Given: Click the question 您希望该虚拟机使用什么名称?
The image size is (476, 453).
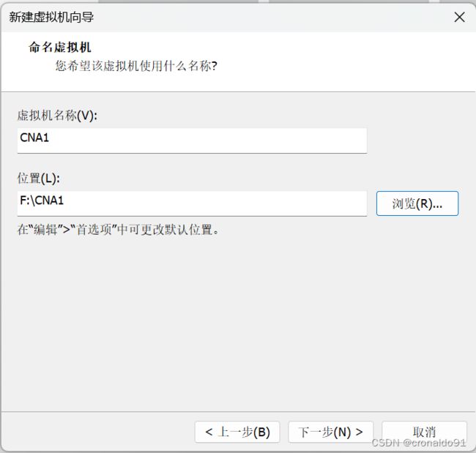Looking at the screenshot, I should [136, 66].
